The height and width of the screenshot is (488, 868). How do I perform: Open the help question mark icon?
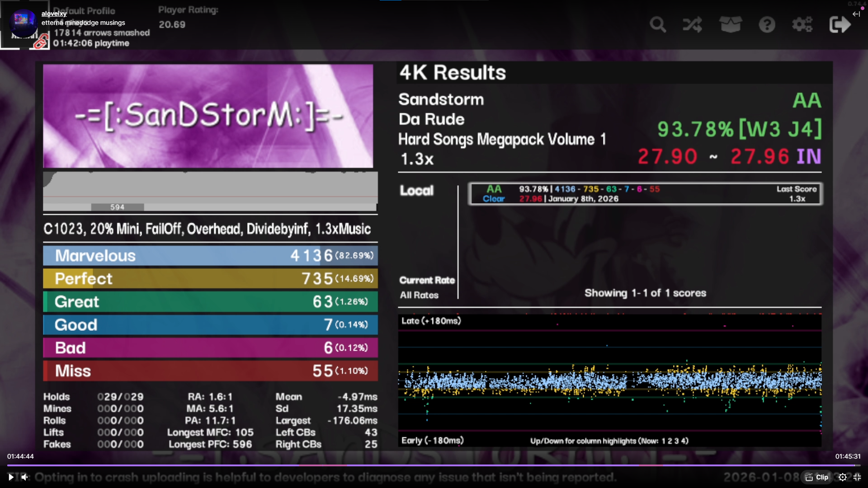[767, 24]
